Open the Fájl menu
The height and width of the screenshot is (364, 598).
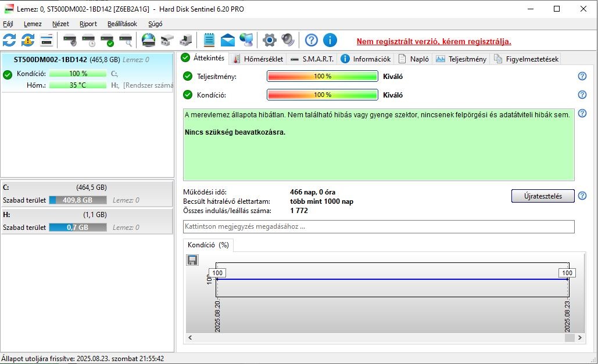8,24
